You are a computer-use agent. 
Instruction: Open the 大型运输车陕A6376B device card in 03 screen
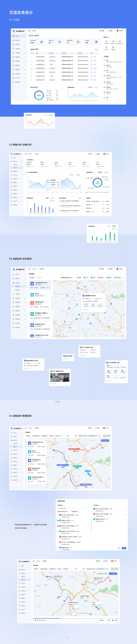(x=40, y=285)
